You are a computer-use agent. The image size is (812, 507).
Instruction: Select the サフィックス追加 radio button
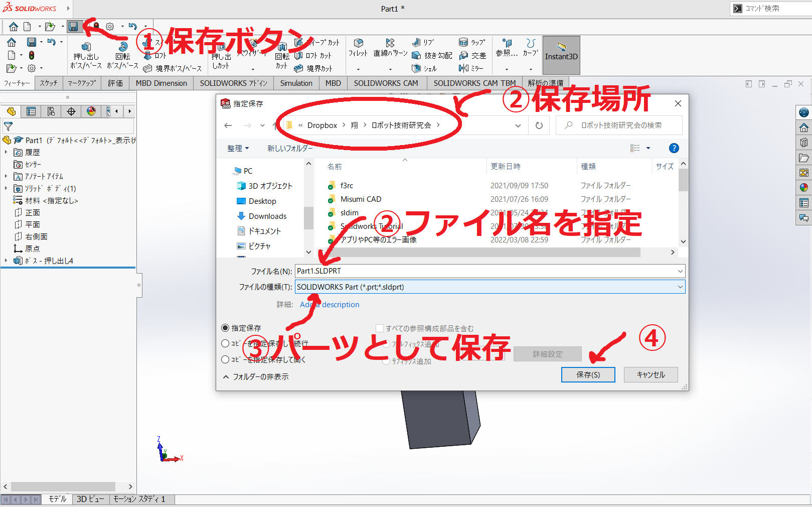click(x=386, y=361)
